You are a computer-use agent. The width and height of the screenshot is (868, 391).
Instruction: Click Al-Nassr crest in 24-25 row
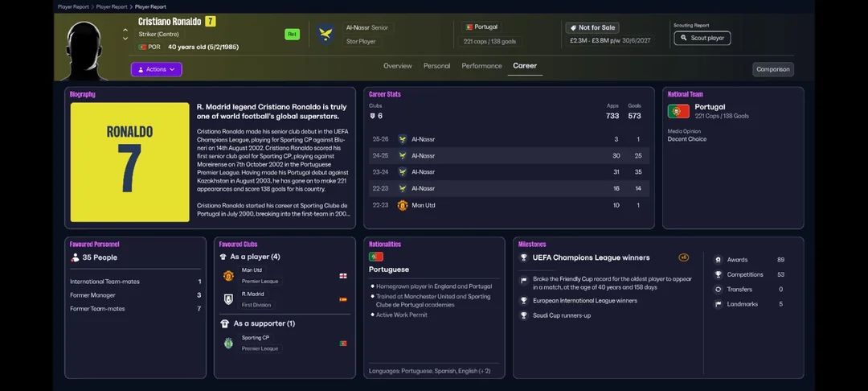403,155
